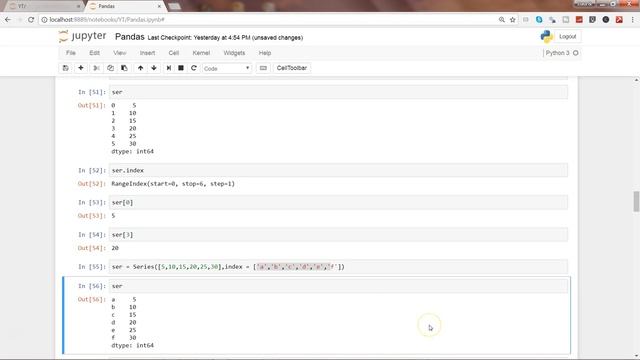Screen dimensions: 640x360
Task: Insert a cell below using the plus icon
Action: coord(81,68)
